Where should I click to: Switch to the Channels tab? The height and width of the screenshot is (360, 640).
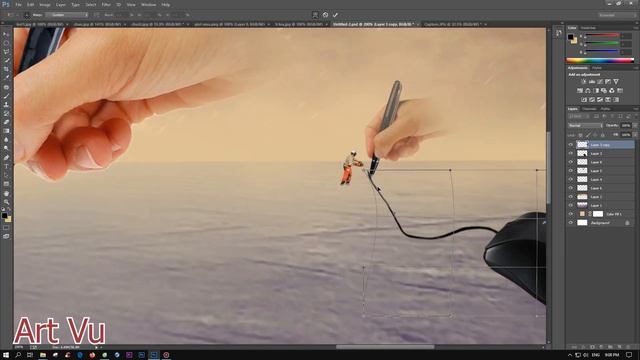click(589, 109)
